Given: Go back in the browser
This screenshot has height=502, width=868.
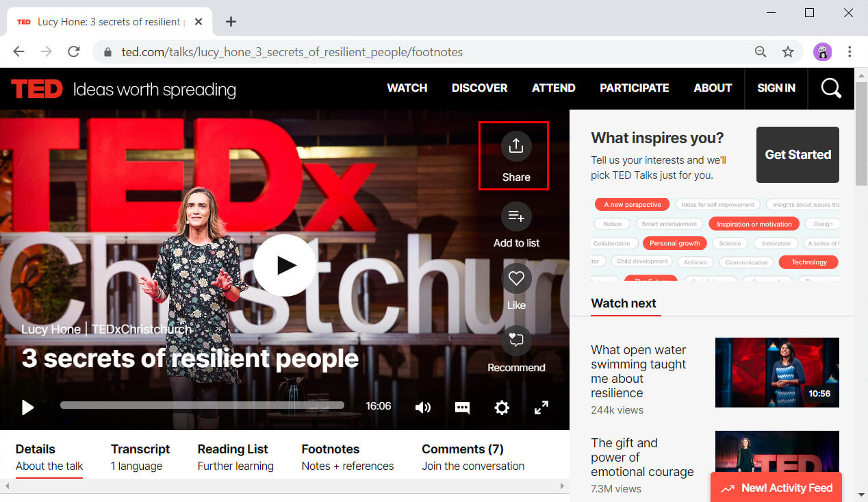Looking at the screenshot, I should click(18, 51).
